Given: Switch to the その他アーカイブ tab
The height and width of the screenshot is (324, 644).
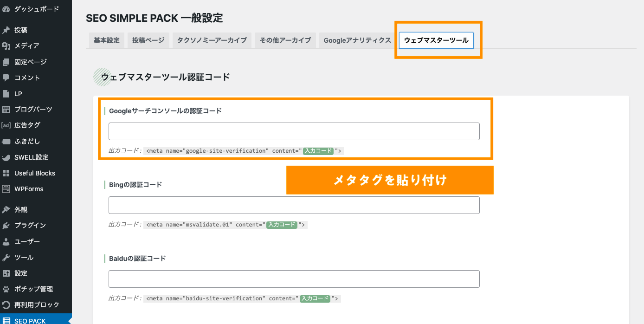Looking at the screenshot, I should (x=285, y=40).
